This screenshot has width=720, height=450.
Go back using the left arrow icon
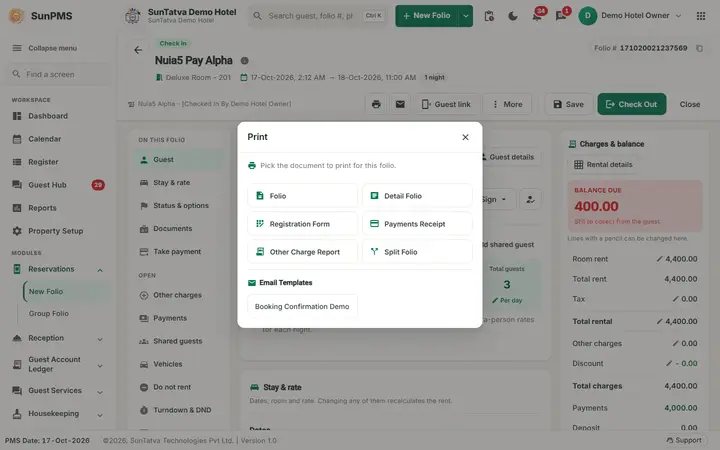(138, 50)
